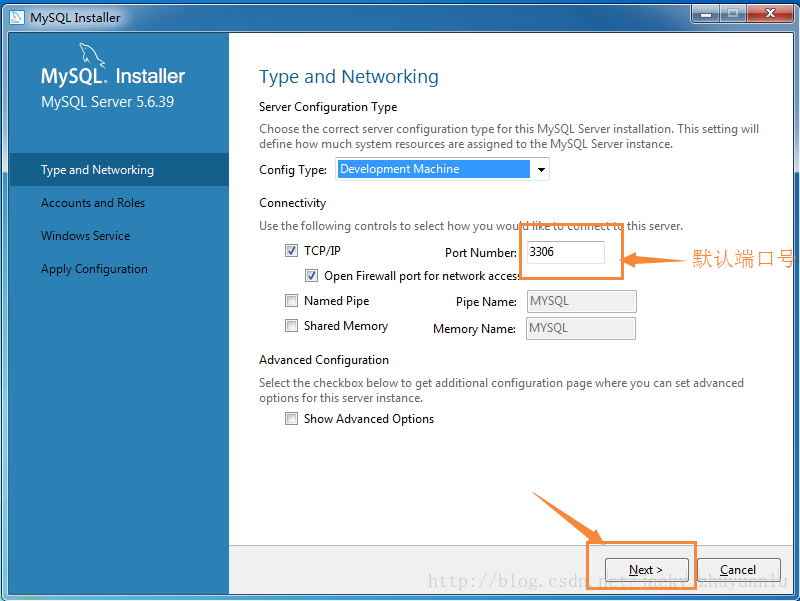Click the Cancel button
800x601 pixels.
click(x=738, y=570)
